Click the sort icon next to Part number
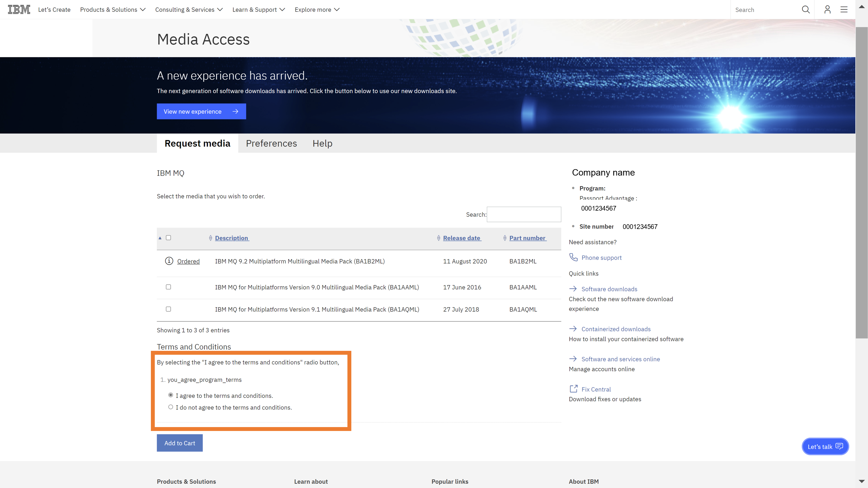 click(505, 238)
